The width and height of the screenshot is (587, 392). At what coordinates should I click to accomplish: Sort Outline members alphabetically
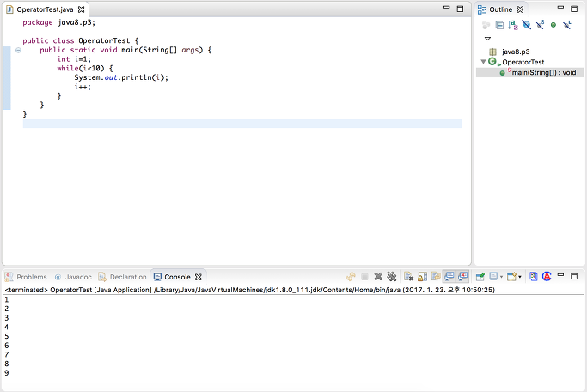[513, 25]
